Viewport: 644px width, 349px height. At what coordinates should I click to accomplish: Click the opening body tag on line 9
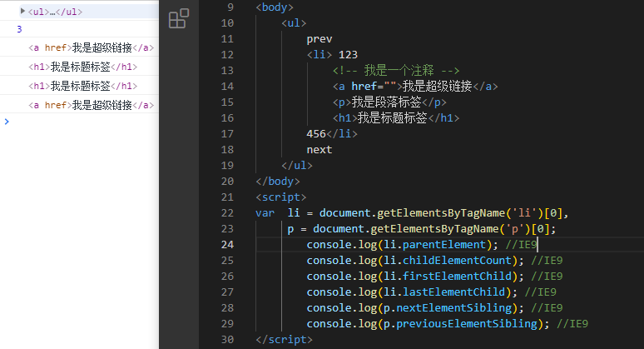tap(275, 7)
